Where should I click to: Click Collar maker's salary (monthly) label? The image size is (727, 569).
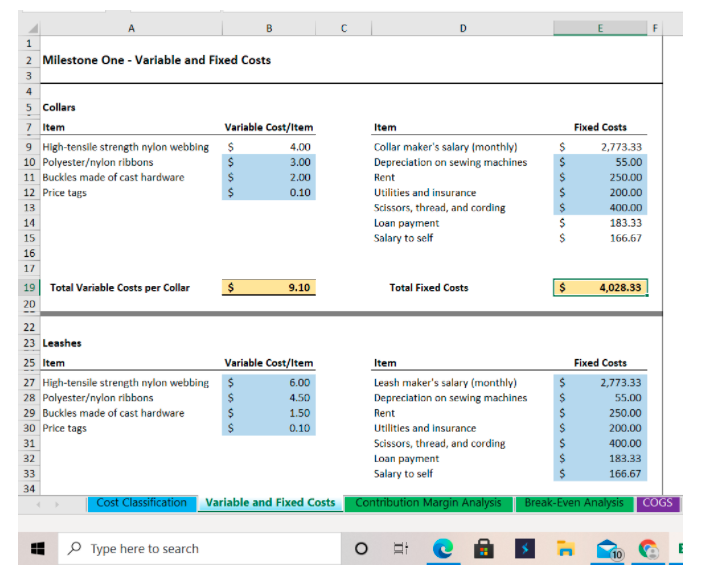[x=446, y=147]
